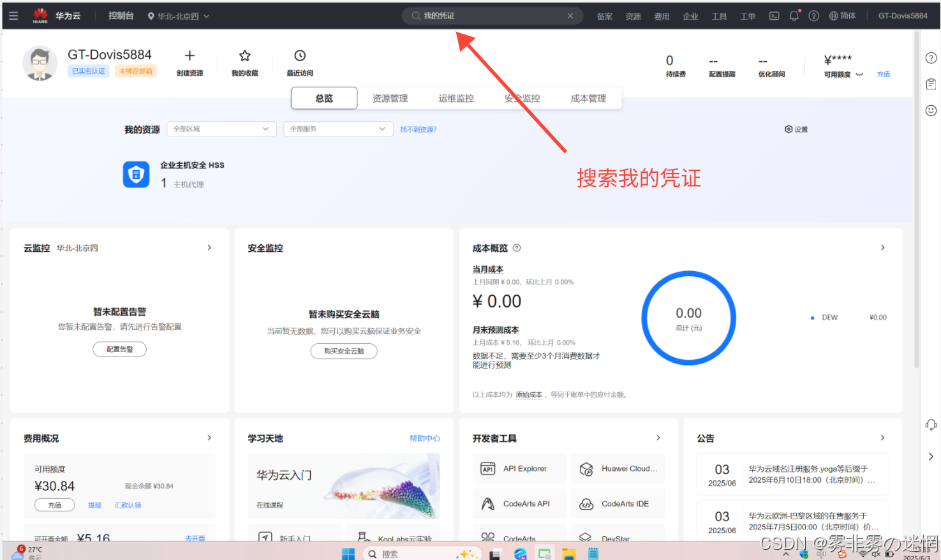
Task: Expand the right sidebar arrow
Action: point(931,457)
